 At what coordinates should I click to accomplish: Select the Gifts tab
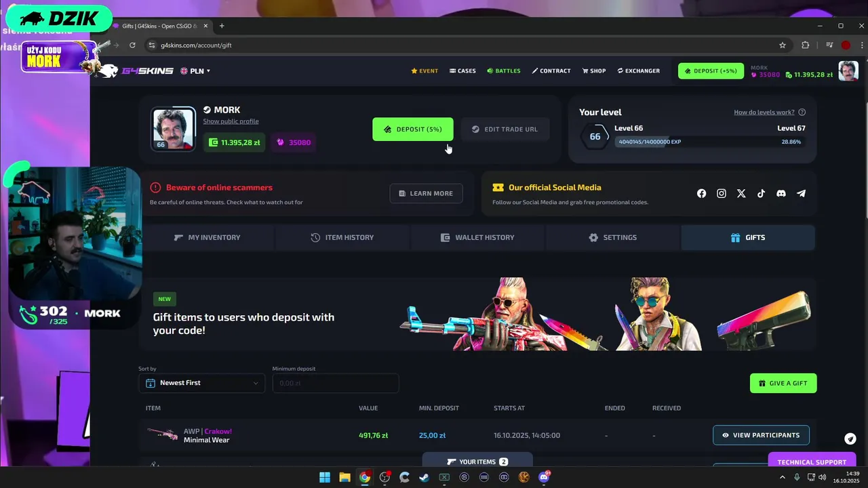coord(748,237)
